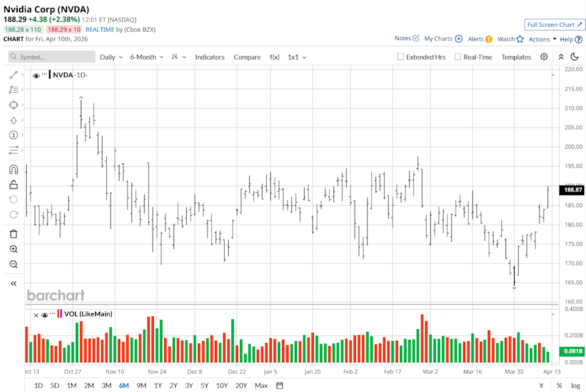Select the 1Y time range tab
This screenshot has height=392, width=586.
[157, 385]
